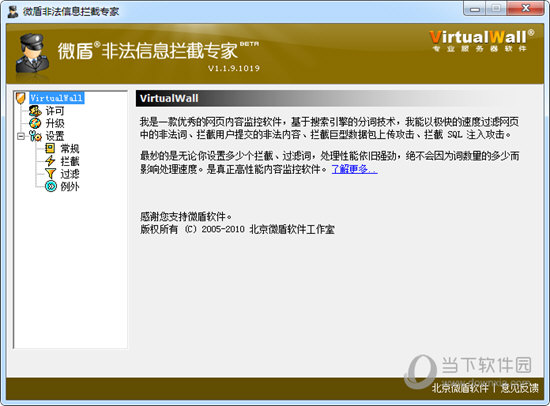Minimize the window
This screenshot has height=406, width=550.
(x=475, y=8)
